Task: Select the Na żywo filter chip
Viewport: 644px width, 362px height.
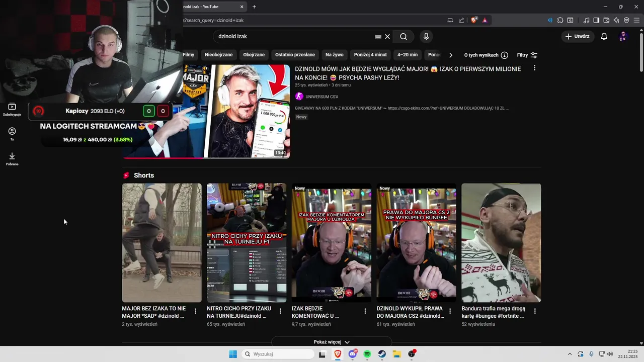Action: click(335, 55)
